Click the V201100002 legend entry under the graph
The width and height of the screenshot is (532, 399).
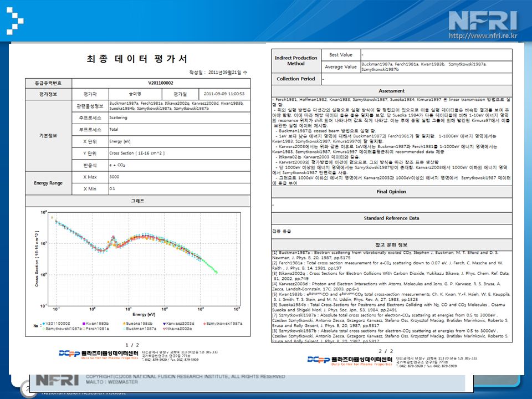(56, 324)
